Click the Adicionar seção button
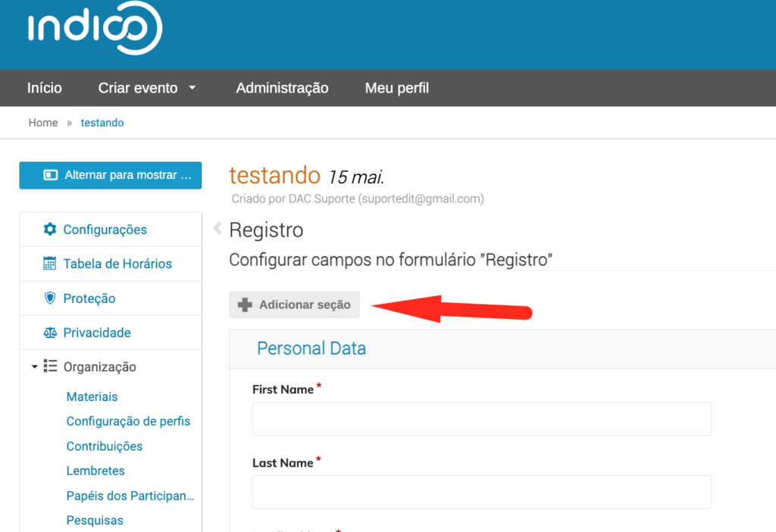 (x=294, y=305)
